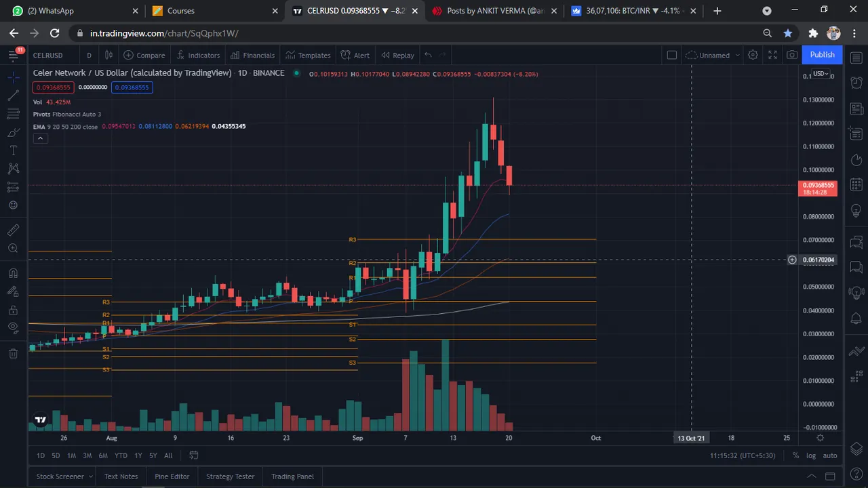Open Compare symbol dialog
This screenshot has width=868, height=488.
tap(144, 55)
